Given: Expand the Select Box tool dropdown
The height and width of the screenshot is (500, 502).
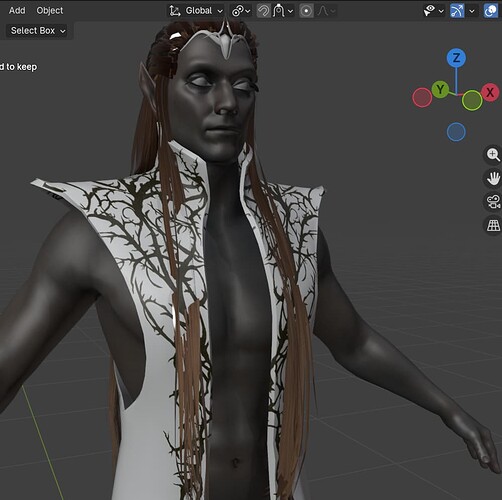Looking at the screenshot, I should point(37,31).
